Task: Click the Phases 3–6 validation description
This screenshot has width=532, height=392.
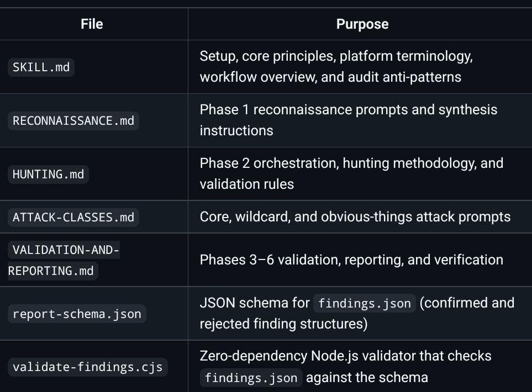Action: 351,259
